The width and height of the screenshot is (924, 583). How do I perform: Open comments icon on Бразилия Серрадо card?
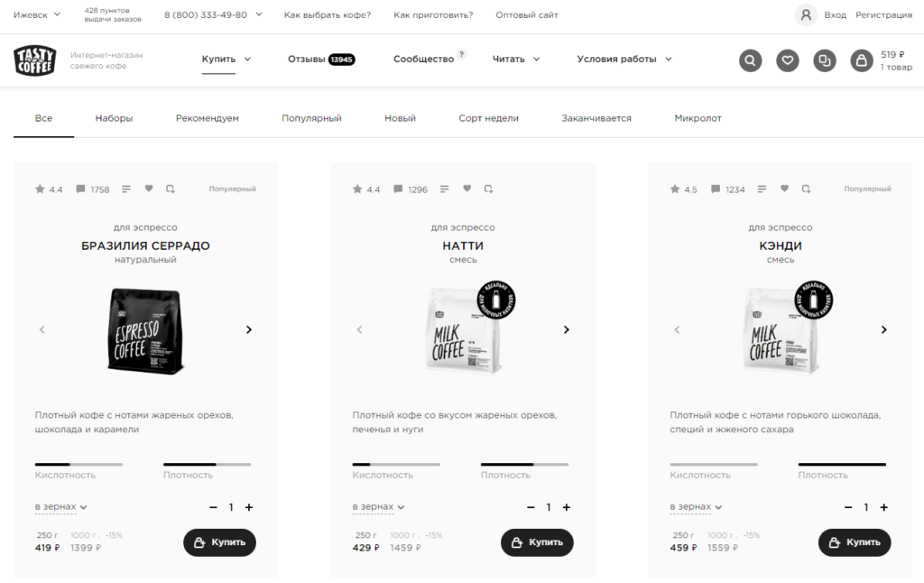point(81,190)
